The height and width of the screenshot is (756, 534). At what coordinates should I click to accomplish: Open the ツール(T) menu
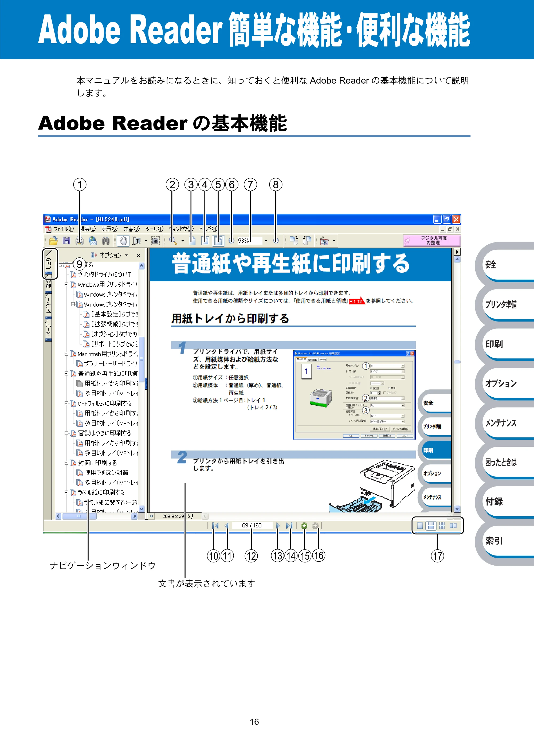pyautogui.click(x=154, y=229)
